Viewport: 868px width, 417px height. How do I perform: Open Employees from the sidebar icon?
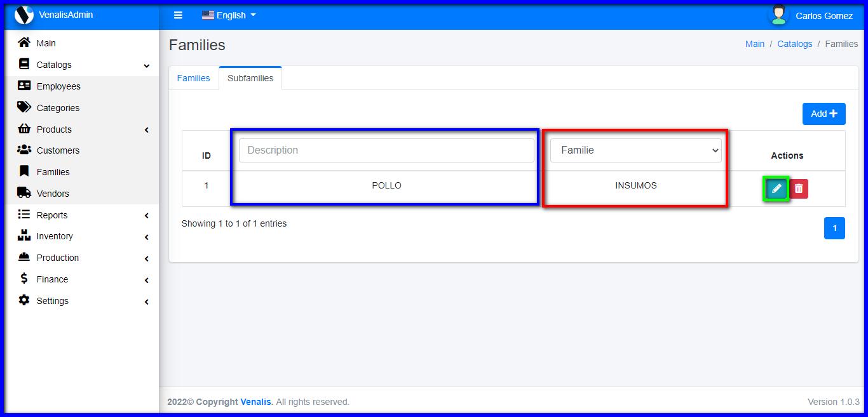pyautogui.click(x=24, y=86)
